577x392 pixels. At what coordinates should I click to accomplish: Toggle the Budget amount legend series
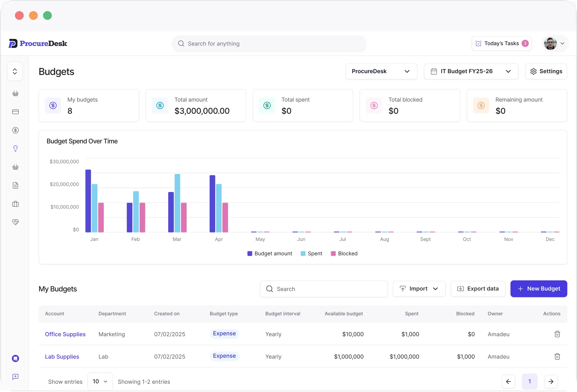[270, 253]
